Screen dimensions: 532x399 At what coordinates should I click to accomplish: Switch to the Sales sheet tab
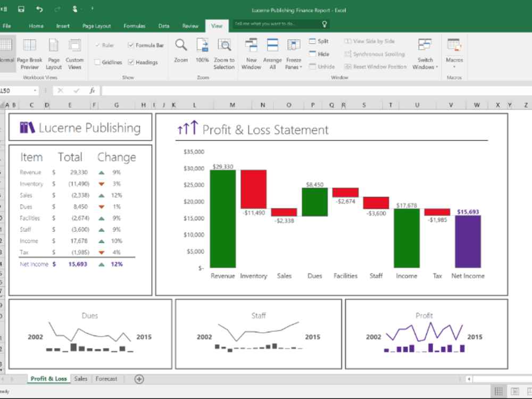[81, 379]
